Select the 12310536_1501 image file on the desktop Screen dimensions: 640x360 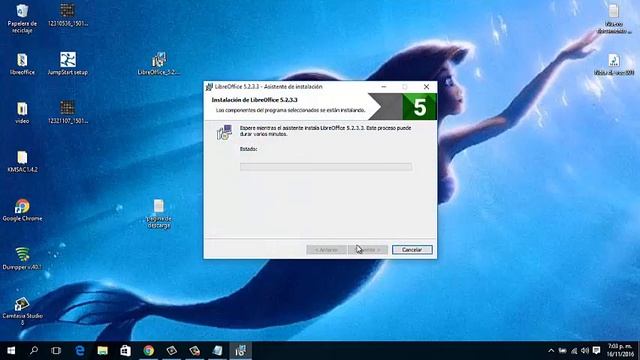click(x=68, y=16)
